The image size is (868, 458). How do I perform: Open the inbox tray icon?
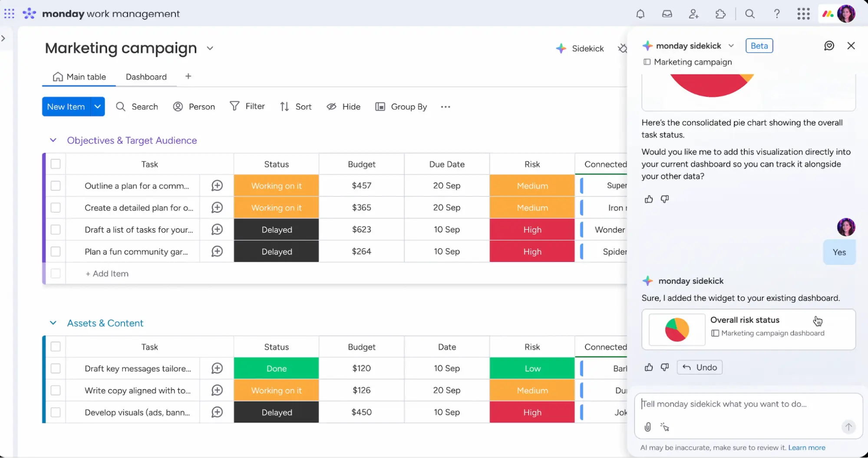667,14
